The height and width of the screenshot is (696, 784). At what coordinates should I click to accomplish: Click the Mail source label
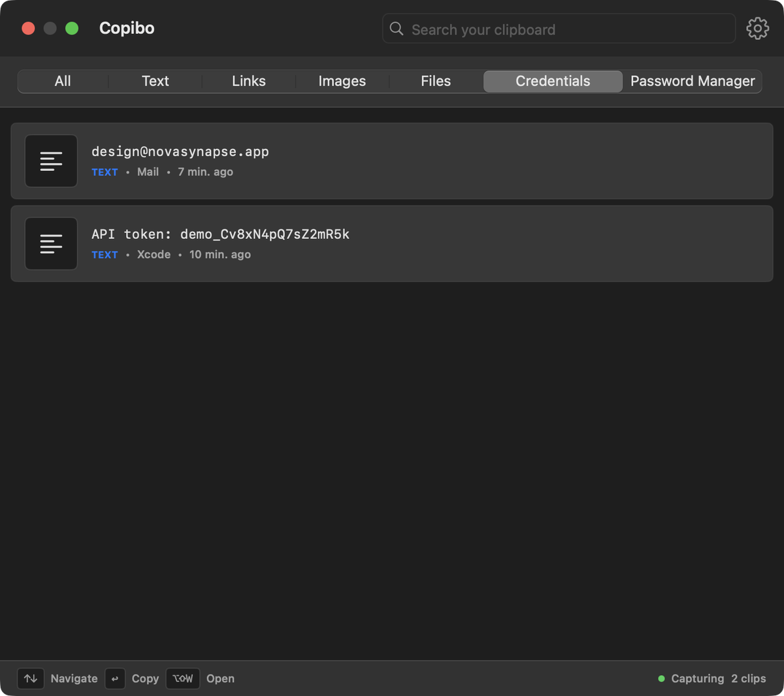pos(148,172)
